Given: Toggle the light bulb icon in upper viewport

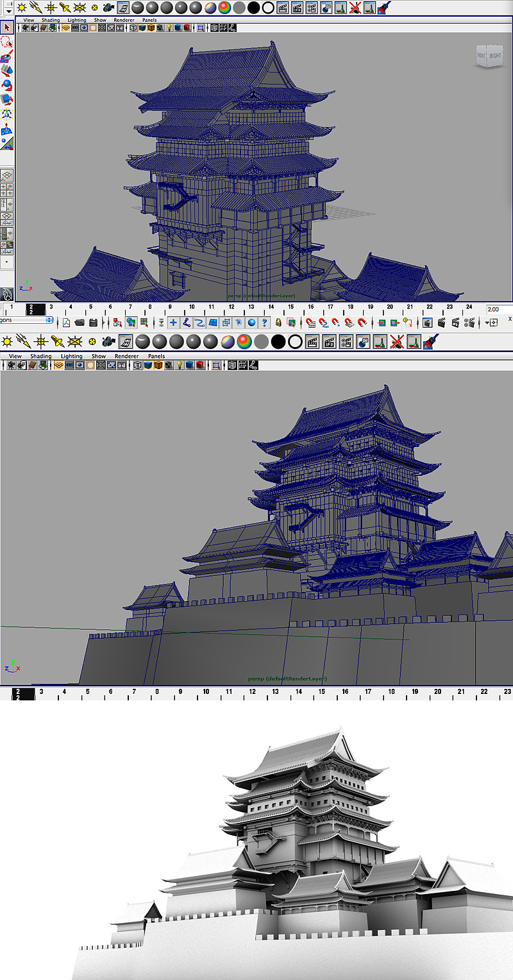Looking at the screenshot, I should [169, 28].
